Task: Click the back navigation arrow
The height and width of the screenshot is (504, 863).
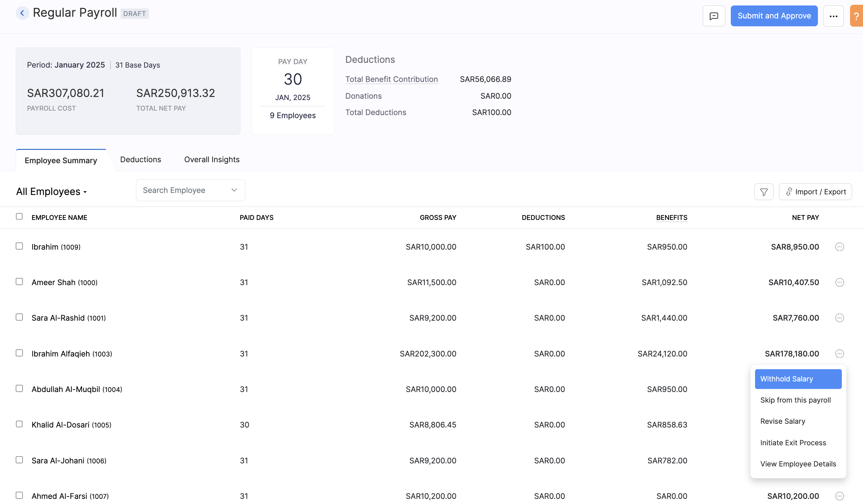Action: click(22, 13)
